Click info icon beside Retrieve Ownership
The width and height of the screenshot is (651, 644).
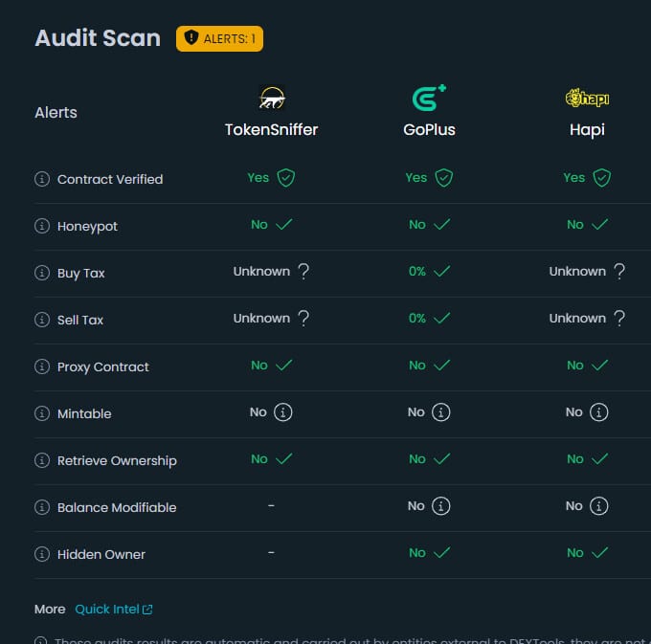point(41,460)
